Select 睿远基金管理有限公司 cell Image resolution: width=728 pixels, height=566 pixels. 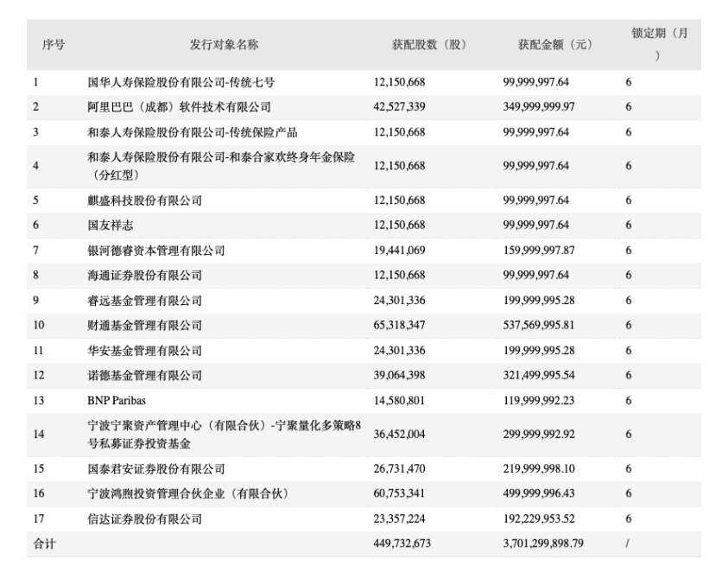coord(145,301)
